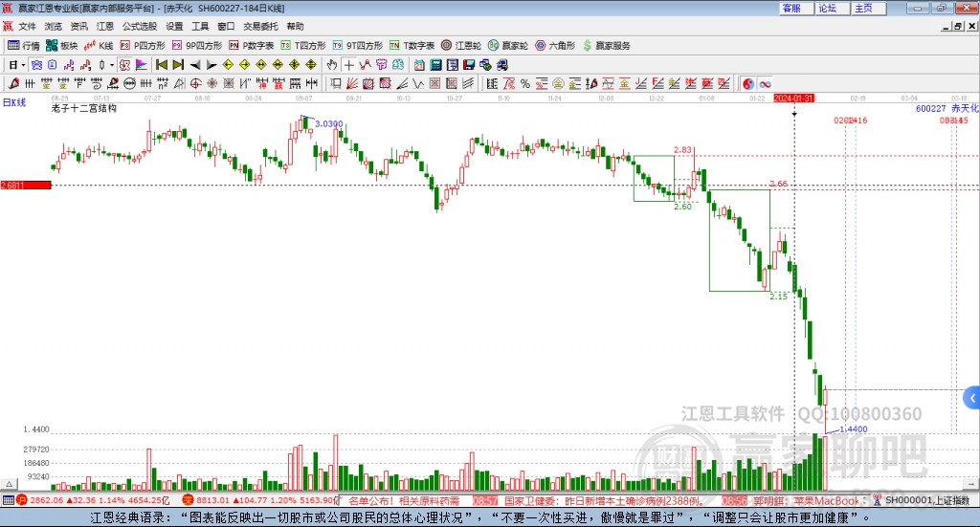Open the 资讯 menu
This screenshot has width=980, height=527.
(78, 26)
